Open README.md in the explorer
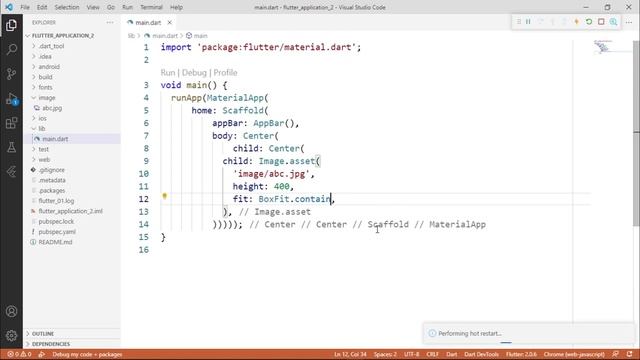The image size is (640, 360). point(55,242)
